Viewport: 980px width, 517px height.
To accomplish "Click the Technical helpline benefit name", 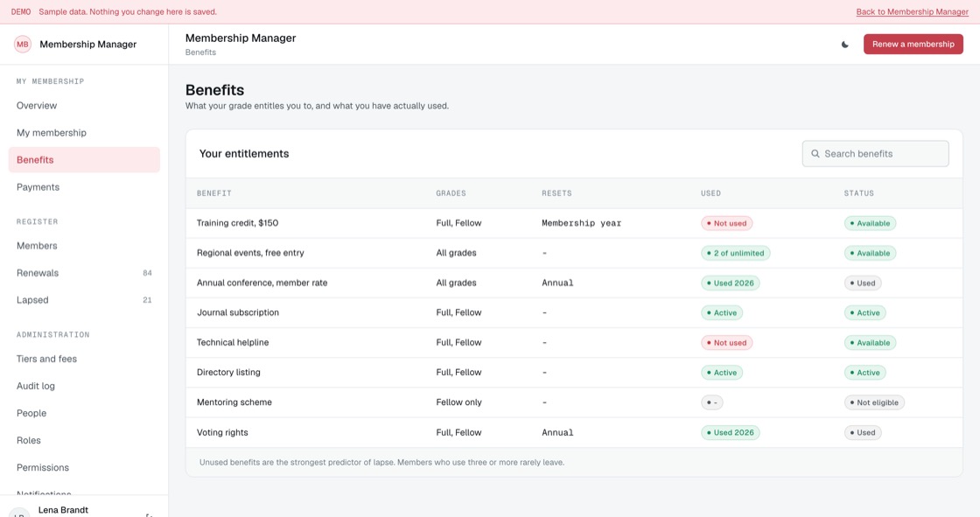I will [x=233, y=343].
